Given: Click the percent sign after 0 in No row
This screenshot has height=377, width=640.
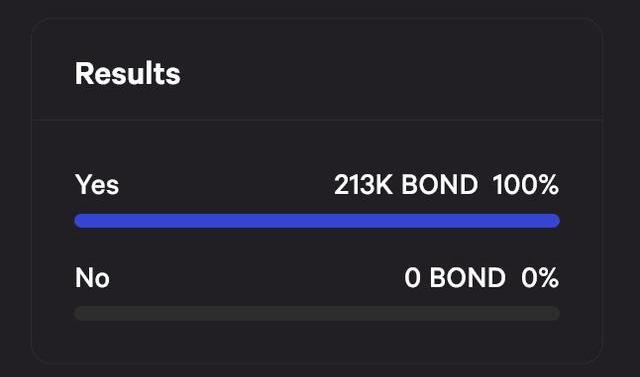Looking at the screenshot, I should [549, 278].
